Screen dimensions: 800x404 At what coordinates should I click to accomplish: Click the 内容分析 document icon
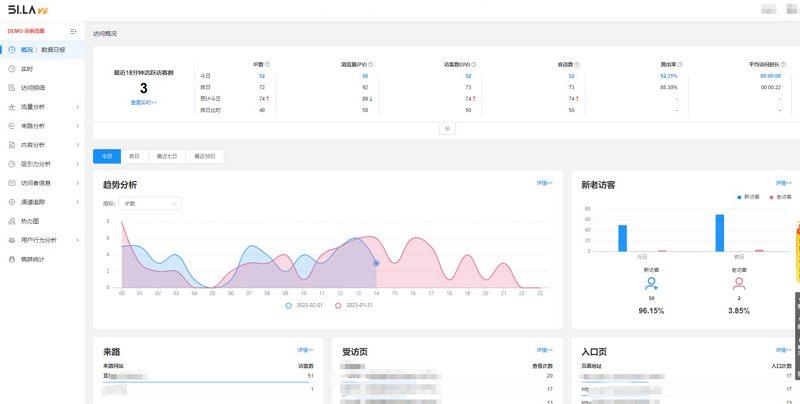(12, 145)
